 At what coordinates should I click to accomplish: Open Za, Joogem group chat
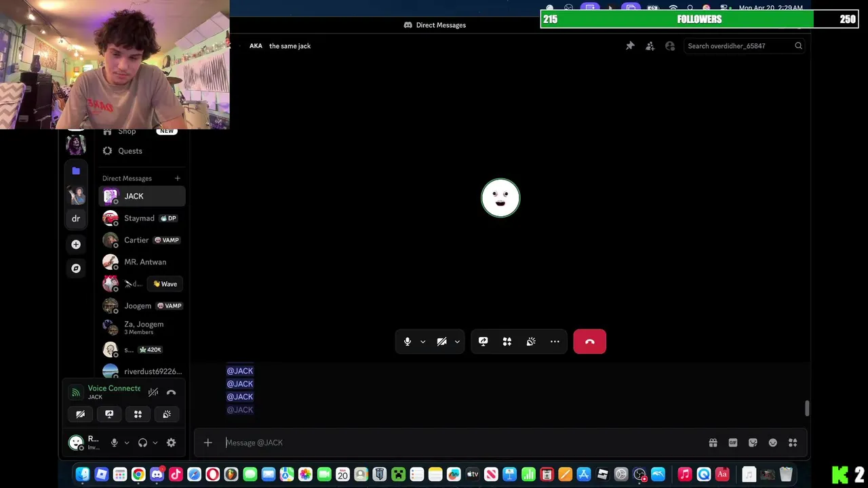point(142,327)
